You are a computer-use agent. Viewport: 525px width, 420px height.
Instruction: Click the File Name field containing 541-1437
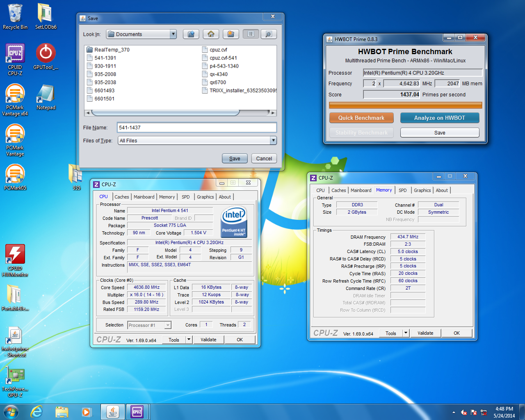point(197,128)
